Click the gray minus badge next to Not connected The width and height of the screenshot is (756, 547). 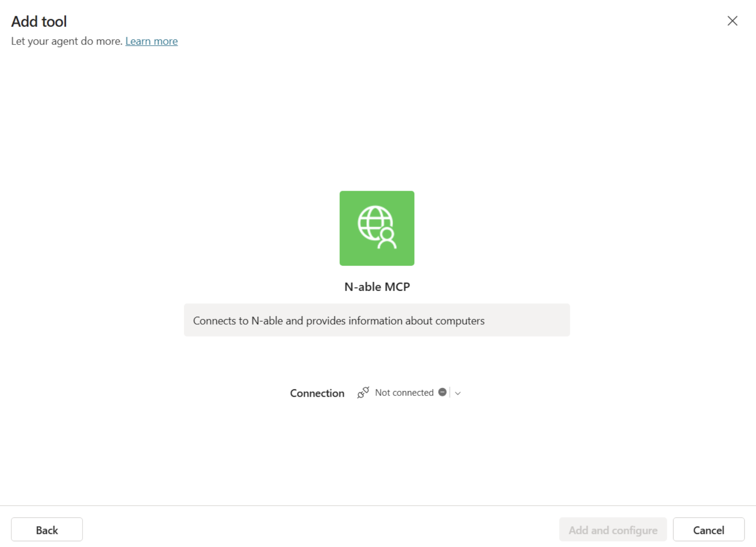point(442,393)
